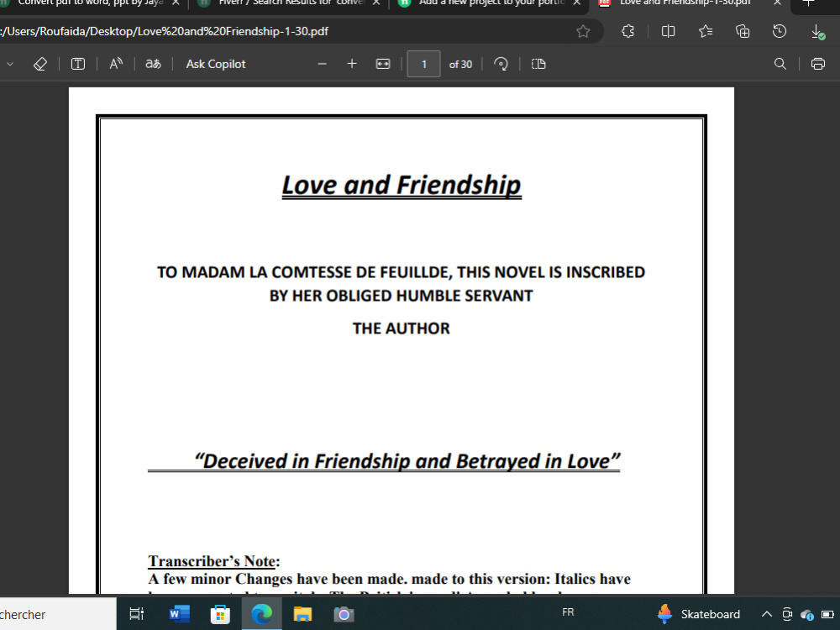The image size is (840, 630).
Task: Click the Love and Friendship title
Action: (x=402, y=186)
